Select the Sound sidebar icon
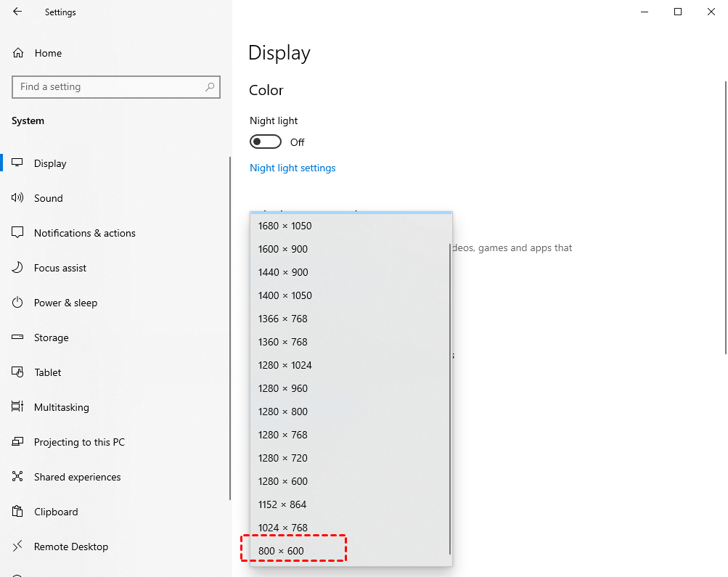 point(17,198)
